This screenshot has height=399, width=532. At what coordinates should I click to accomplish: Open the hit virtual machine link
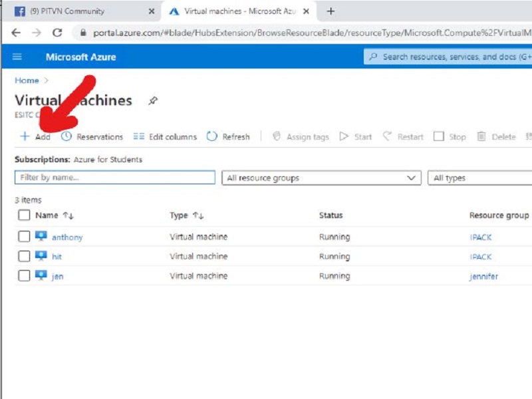(57, 257)
